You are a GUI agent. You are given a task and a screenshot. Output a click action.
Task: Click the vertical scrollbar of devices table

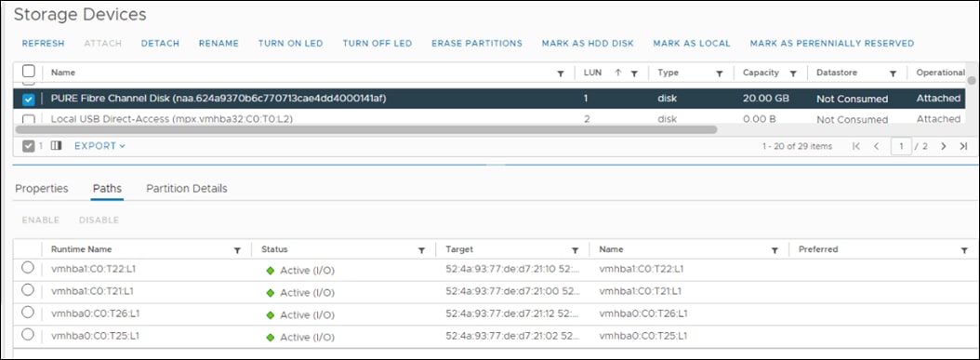tap(972, 80)
